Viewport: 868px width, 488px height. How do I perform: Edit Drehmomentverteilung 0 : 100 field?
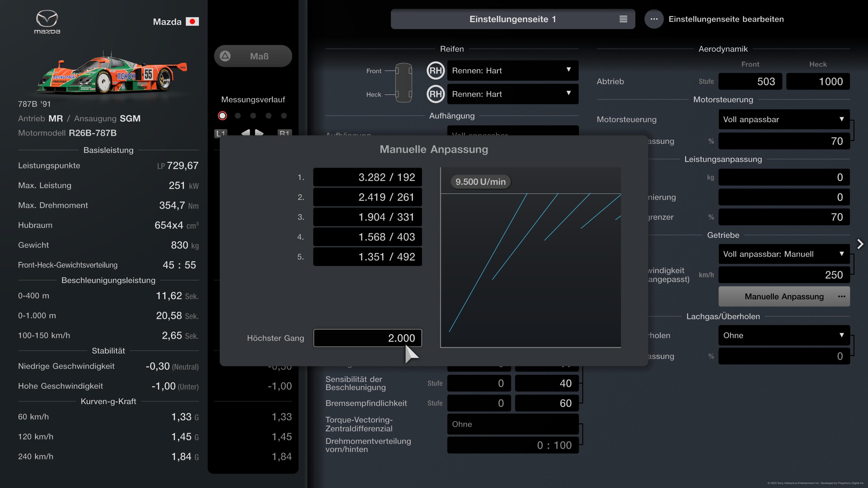point(513,445)
